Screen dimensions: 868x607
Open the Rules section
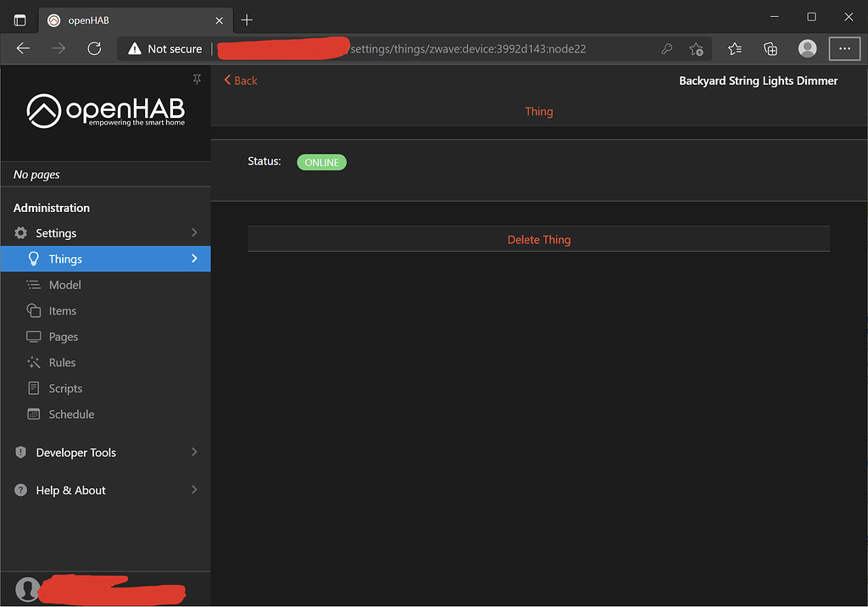pyautogui.click(x=60, y=362)
